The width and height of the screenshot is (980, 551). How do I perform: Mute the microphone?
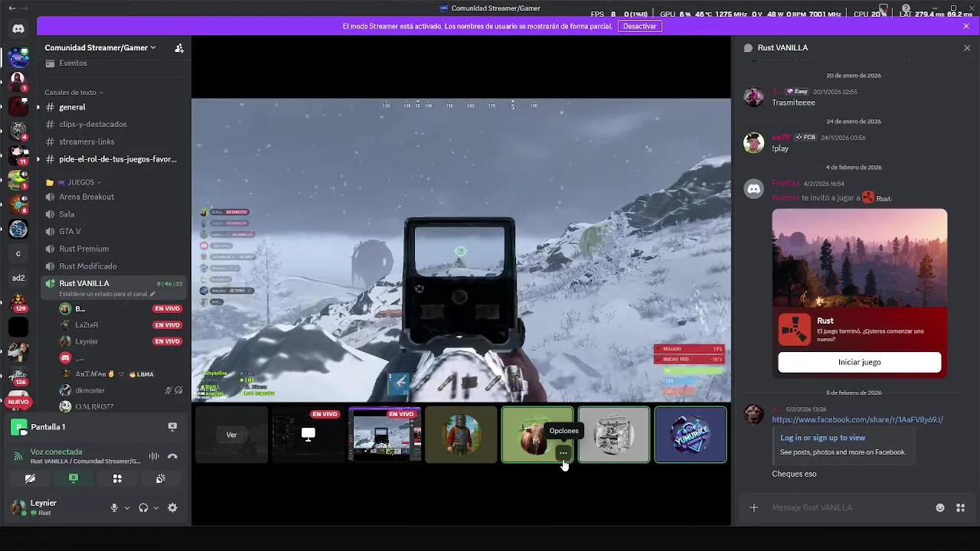(x=114, y=507)
